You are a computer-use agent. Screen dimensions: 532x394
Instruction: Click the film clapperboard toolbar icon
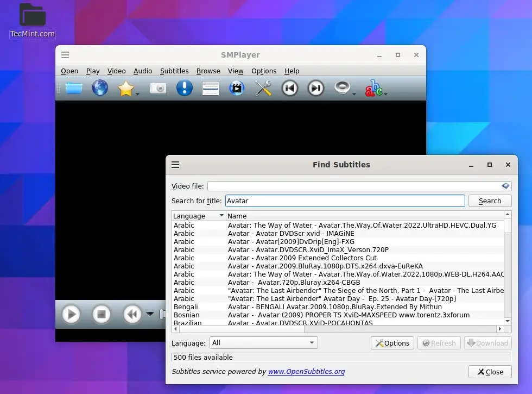(x=237, y=88)
